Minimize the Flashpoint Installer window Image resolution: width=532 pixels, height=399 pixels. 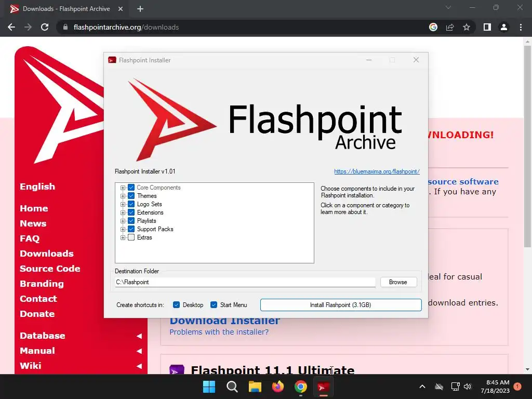369,60
